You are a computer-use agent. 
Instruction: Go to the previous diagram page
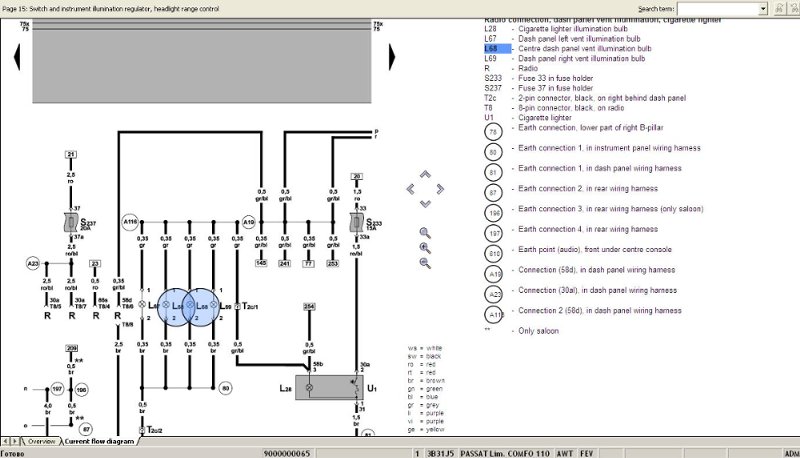[17, 57]
